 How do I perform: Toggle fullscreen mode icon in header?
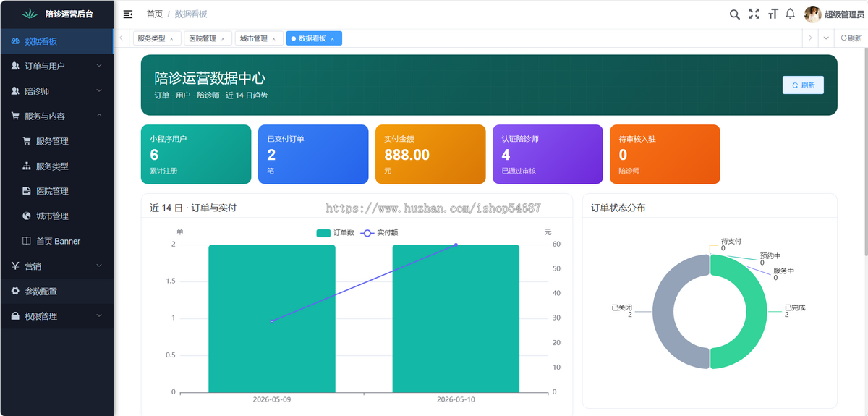[x=754, y=14]
